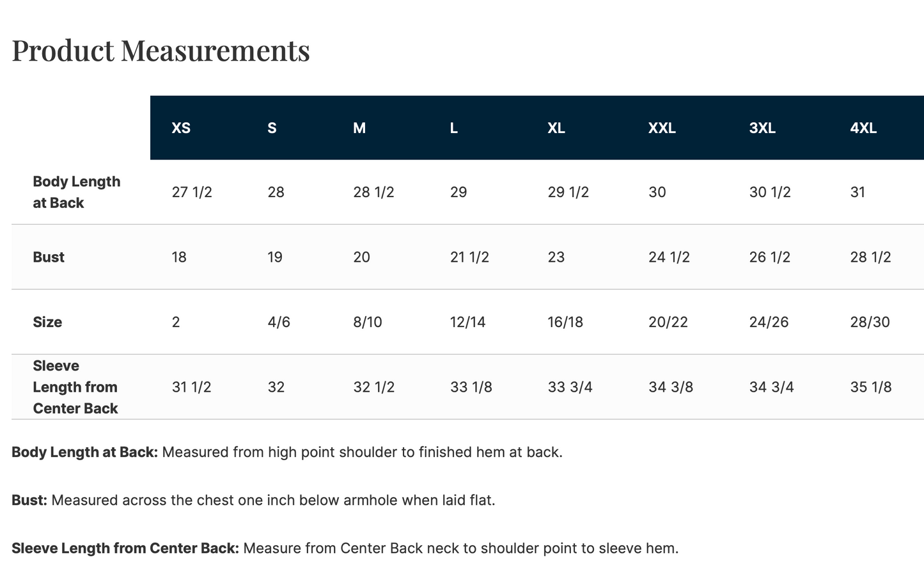Image resolution: width=924 pixels, height=583 pixels.
Task: Click the Body Length at Back row label
Action: (x=77, y=192)
